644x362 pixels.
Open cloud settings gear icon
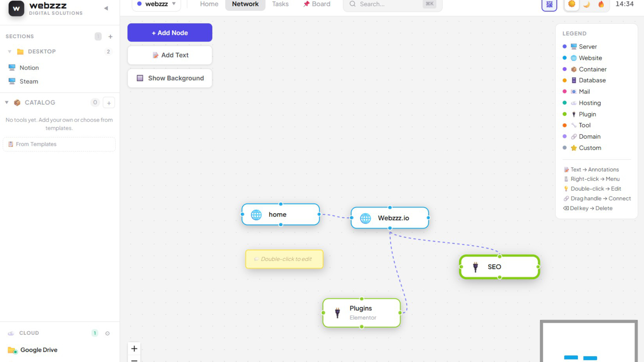click(107, 333)
